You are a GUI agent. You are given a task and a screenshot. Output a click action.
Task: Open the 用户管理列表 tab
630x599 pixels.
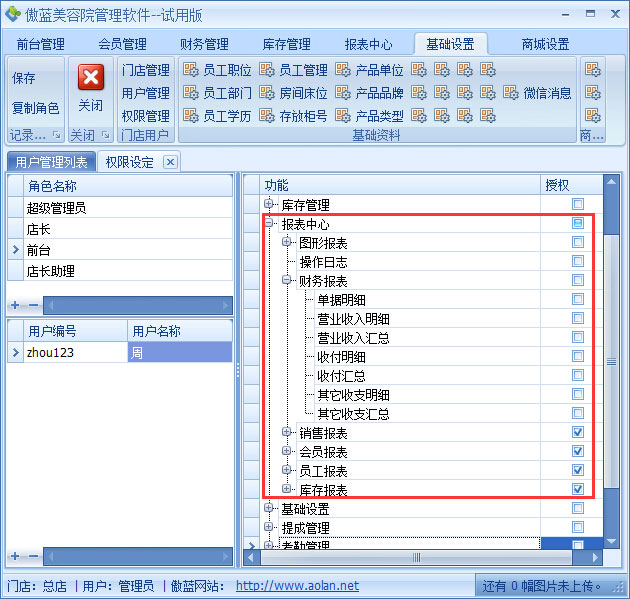[51, 162]
